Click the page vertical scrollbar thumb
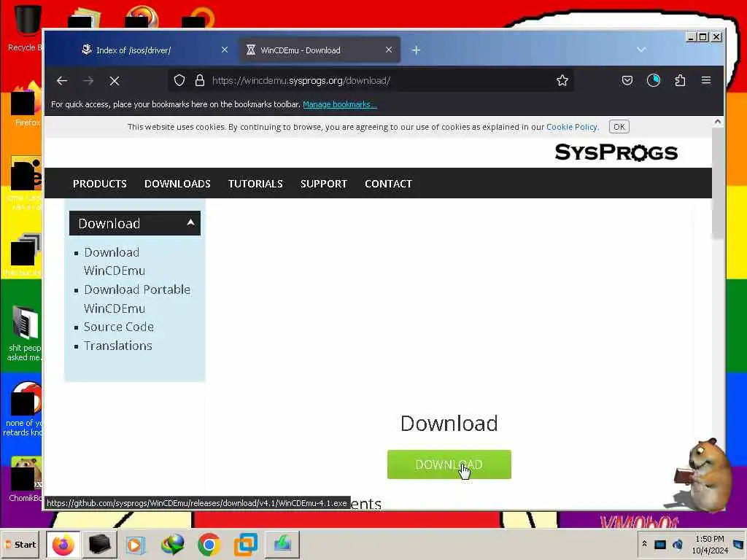The image size is (747, 560). [718, 183]
